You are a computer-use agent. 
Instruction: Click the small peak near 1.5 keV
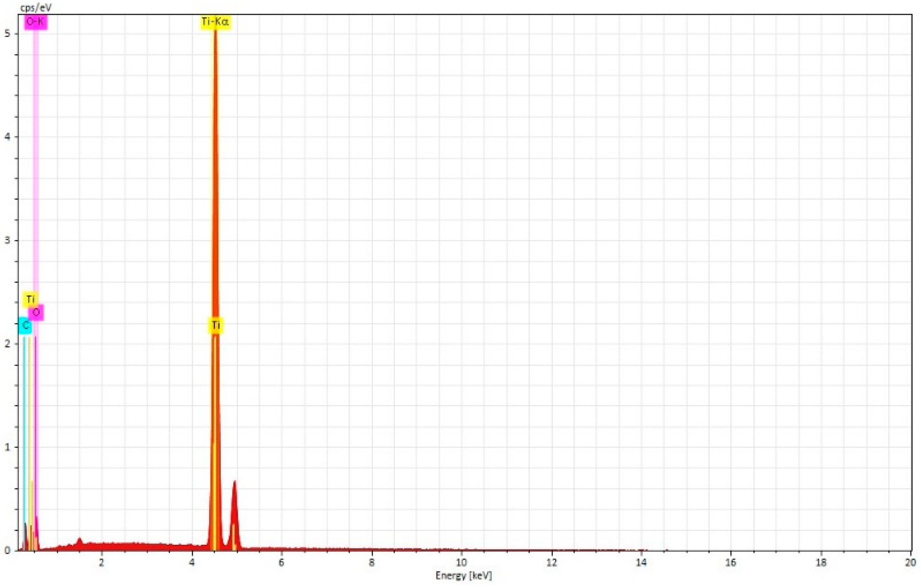(x=79, y=541)
